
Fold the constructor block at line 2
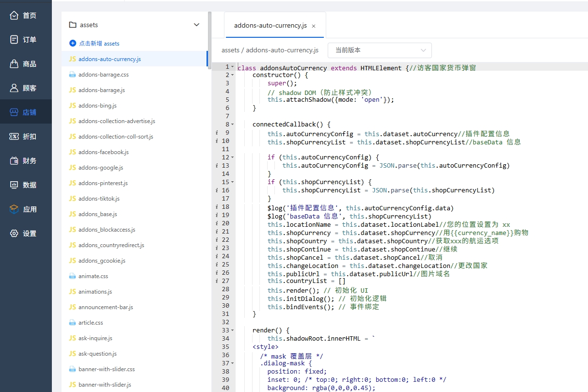coord(233,75)
